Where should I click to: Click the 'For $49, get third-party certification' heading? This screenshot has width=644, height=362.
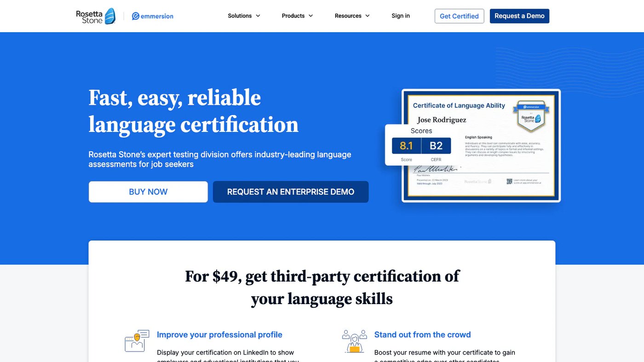click(x=322, y=287)
